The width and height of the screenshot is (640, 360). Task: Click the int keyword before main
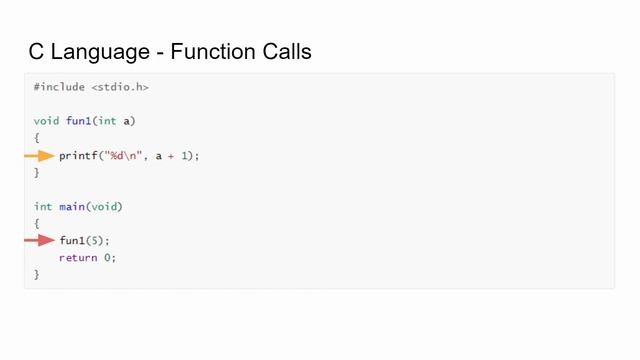coord(43,207)
